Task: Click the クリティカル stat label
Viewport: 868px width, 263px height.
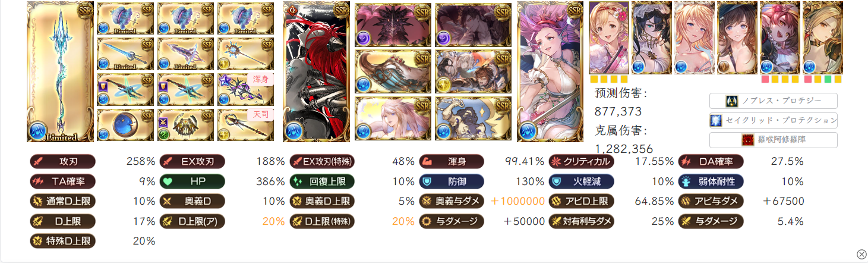Action: [x=581, y=161]
